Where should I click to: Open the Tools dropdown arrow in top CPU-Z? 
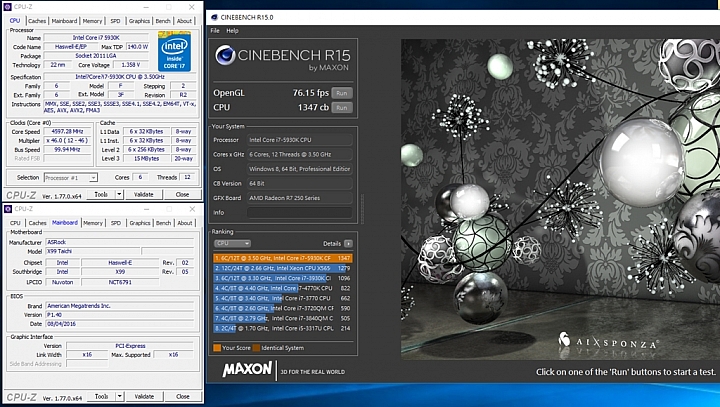[x=119, y=194]
